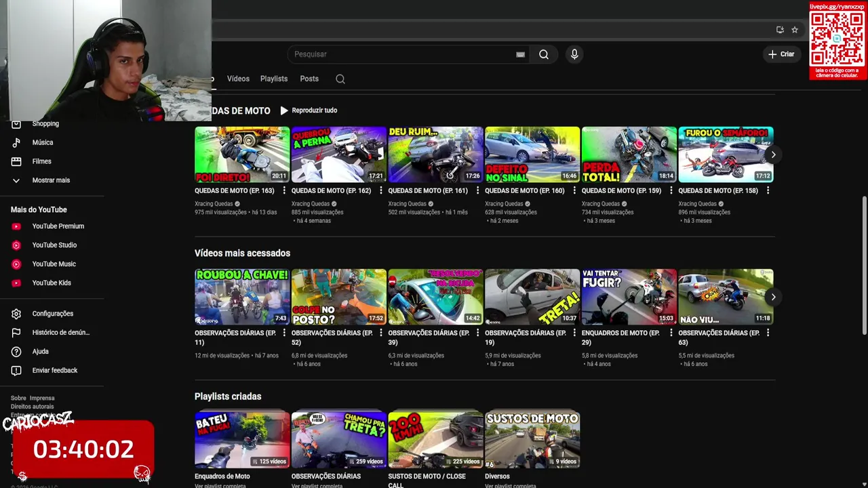Play 'Vai tentar fugir' ENQUADROS EP. 29 thumbnail
The height and width of the screenshot is (488, 868).
point(629,297)
